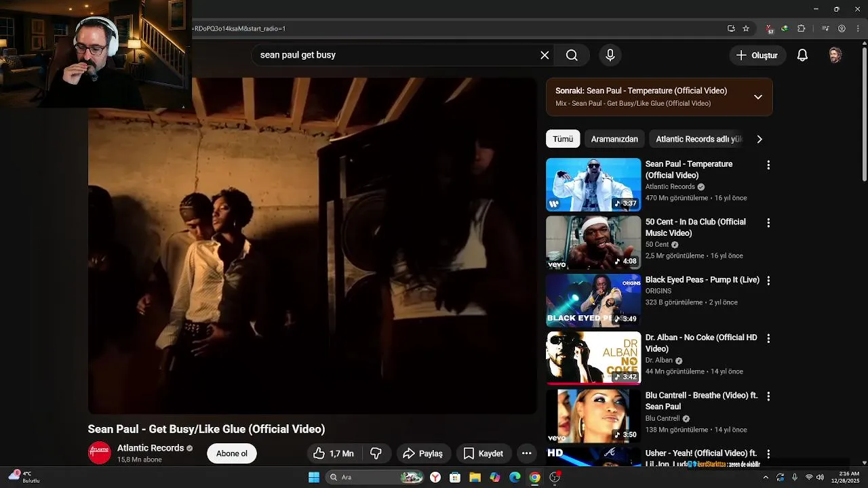This screenshot has height=488, width=868.
Task: Open options for Black Eyed Peas - Pump It
Action: 768,280
